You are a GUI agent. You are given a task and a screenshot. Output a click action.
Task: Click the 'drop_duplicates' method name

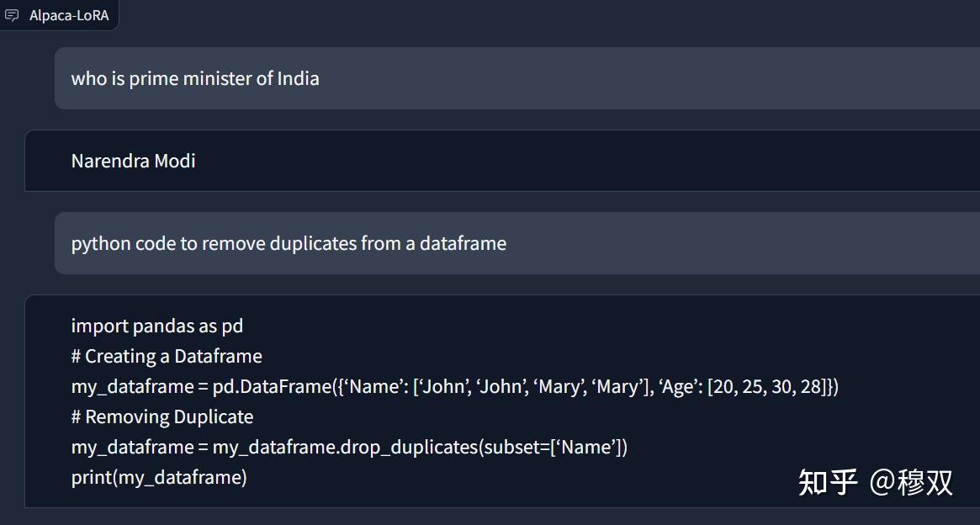[410, 447]
